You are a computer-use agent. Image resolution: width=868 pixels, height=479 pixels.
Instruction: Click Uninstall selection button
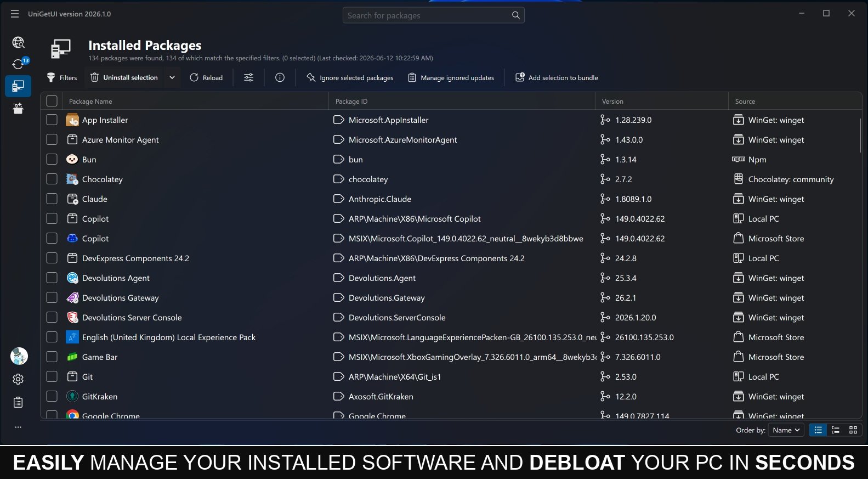[124, 77]
